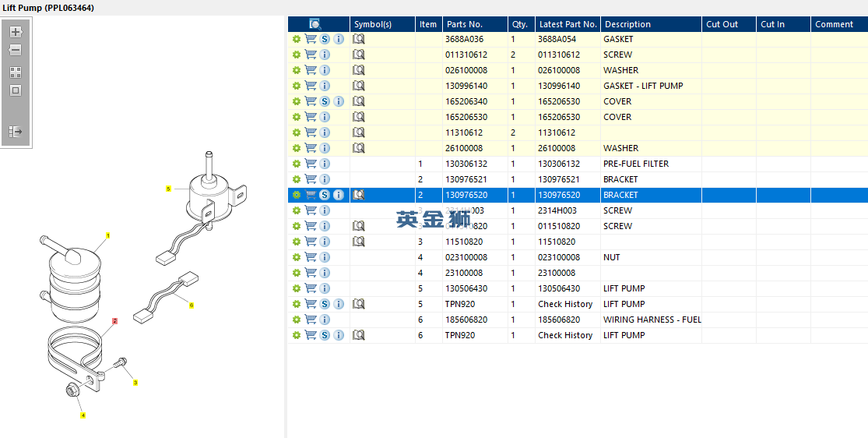The height and width of the screenshot is (438, 868).
Task: Sort by Parts No. column header
Action: (x=475, y=24)
